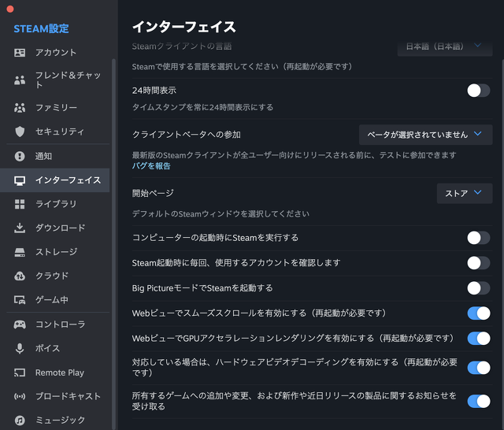Select クラウド label in sidebar
The height and width of the screenshot is (430, 504).
(52, 276)
